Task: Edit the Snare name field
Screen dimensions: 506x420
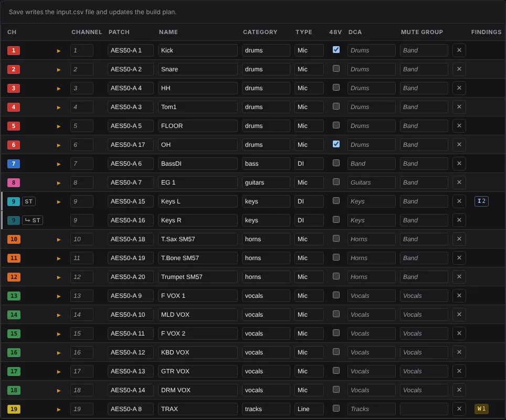Action: pyautogui.click(x=198, y=69)
